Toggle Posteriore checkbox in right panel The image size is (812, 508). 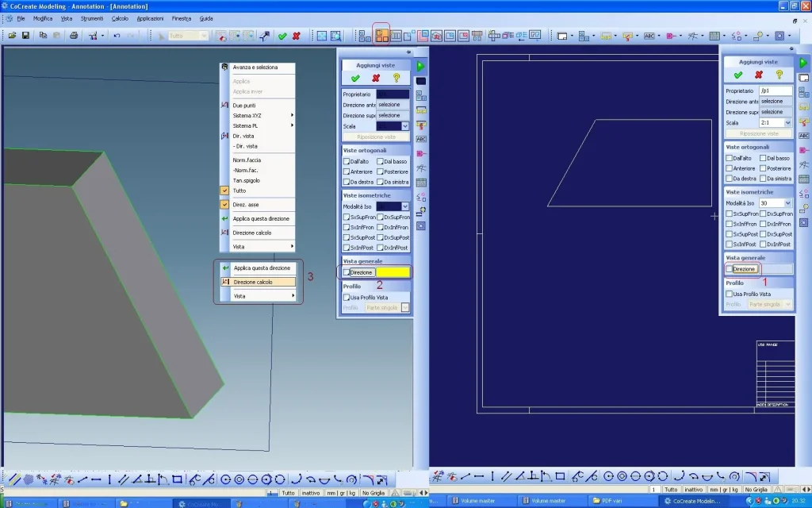(x=763, y=168)
